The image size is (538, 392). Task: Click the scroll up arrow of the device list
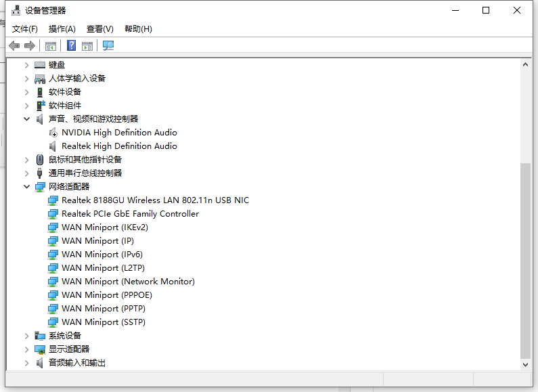(x=525, y=64)
